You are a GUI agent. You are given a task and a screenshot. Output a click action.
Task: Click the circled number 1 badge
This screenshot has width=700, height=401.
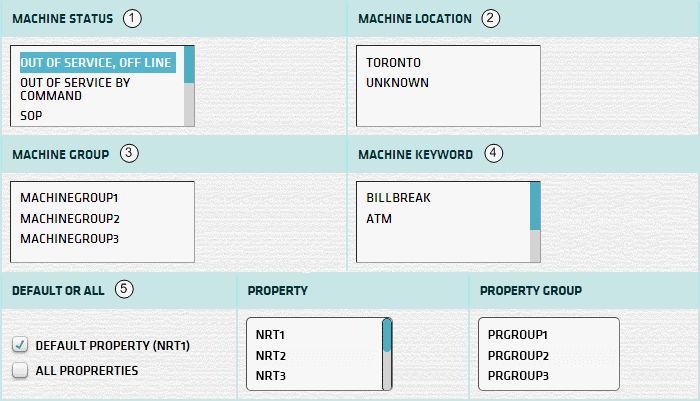[x=133, y=18]
